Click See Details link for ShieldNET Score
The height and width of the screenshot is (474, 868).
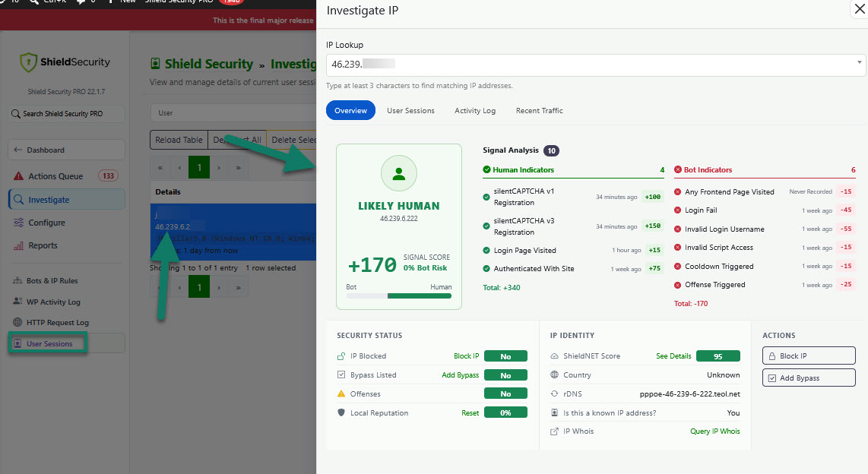click(x=673, y=356)
